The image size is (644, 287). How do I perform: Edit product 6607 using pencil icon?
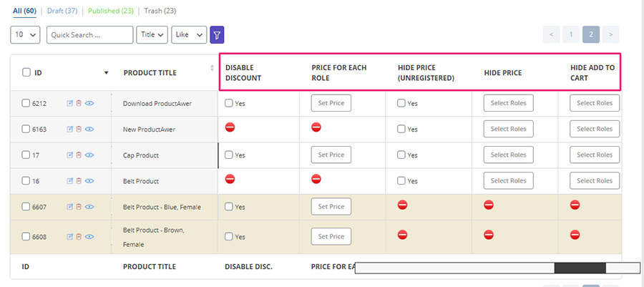[70, 207]
